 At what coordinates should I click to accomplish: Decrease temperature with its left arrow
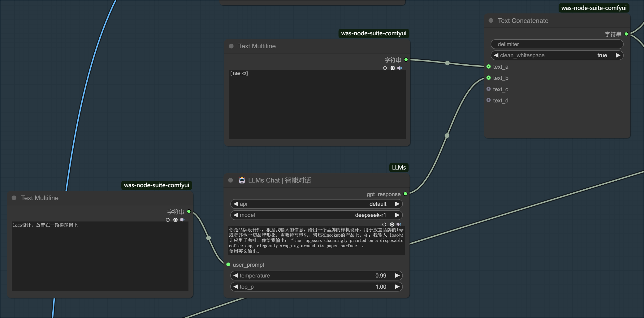pyautogui.click(x=236, y=276)
